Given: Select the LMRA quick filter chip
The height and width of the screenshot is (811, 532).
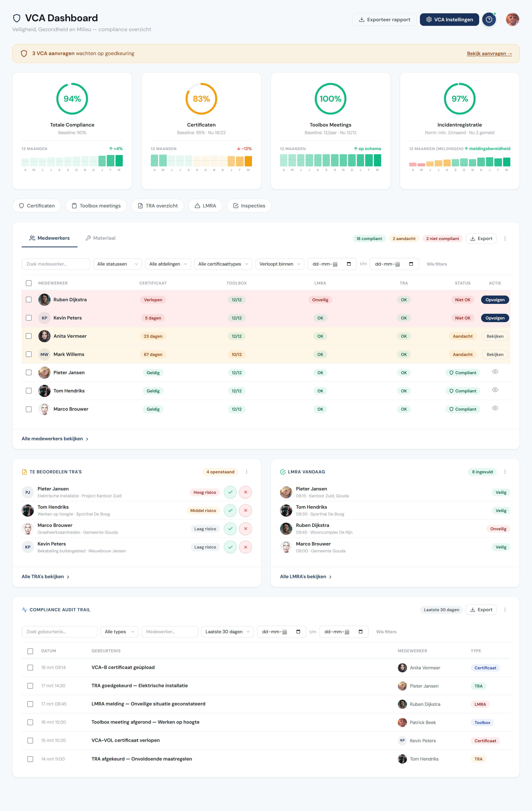Looking at the screenshot, I should (205, 206).
